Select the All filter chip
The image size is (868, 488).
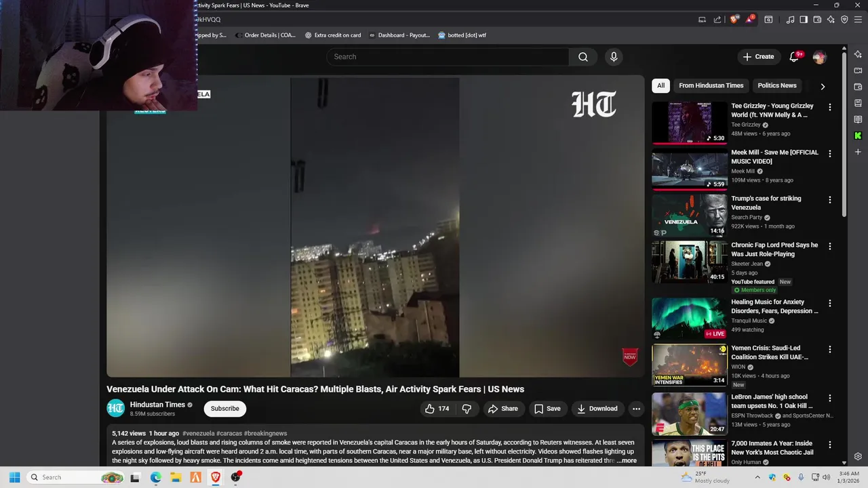click(660, 85)
